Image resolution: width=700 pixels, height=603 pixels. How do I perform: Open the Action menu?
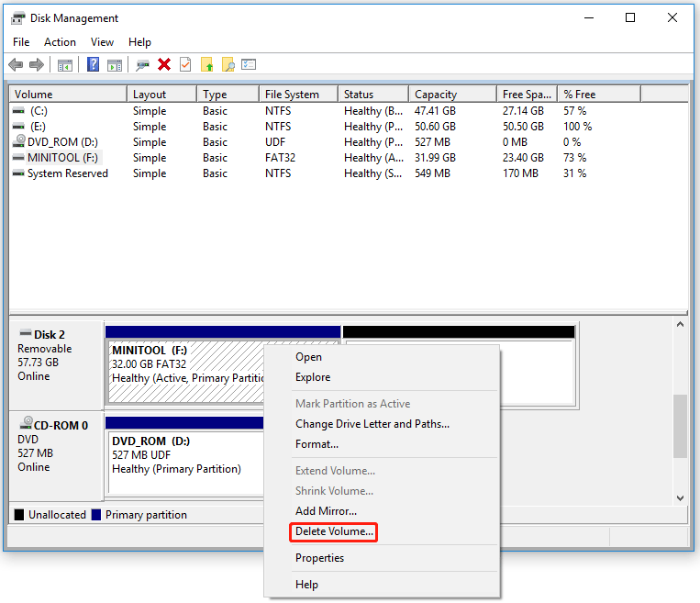[x=60, y=41]
